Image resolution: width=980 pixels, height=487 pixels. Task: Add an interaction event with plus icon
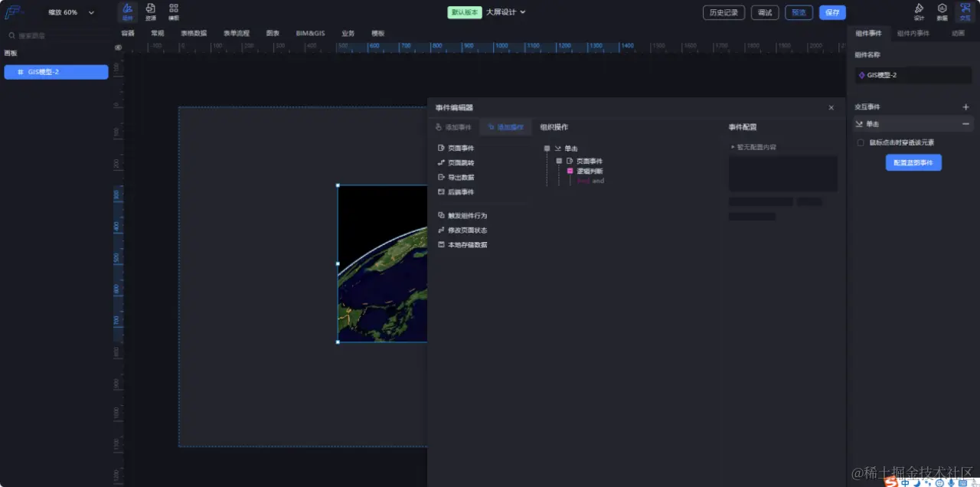(965, 107)
